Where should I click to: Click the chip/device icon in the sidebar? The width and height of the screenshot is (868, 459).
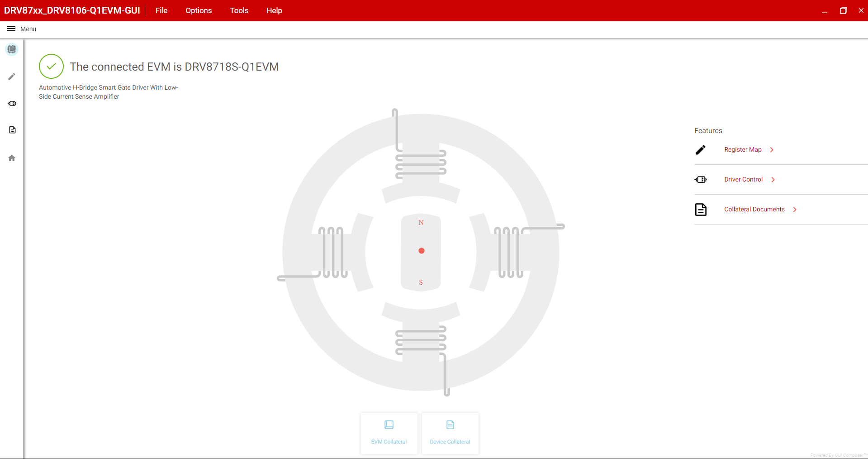click(x=12, y=49)
